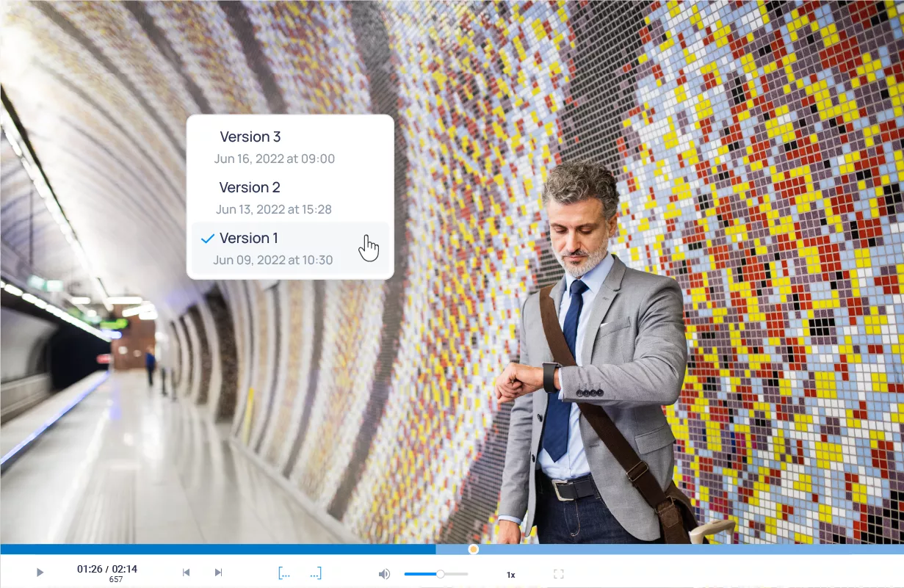904x588 pixels.
Task: Click the date Jun 16, 2022 at 09:00
Action: coord(275,159)
